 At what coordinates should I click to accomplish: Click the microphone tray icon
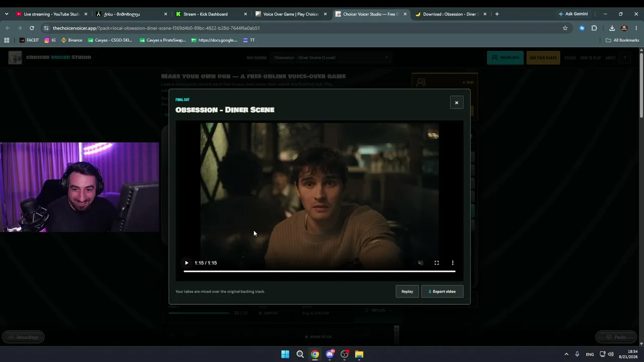[x=577, y=354]
